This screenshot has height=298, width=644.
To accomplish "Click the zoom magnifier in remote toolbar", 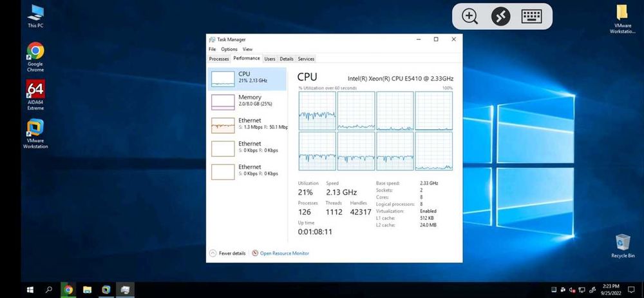I will click(x=469, y=17).
